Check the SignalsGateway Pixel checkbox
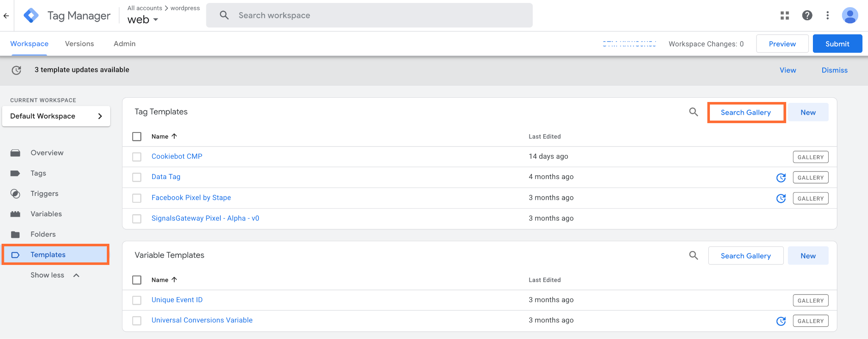Screen dimensions: 868x339 pos(137,219)
